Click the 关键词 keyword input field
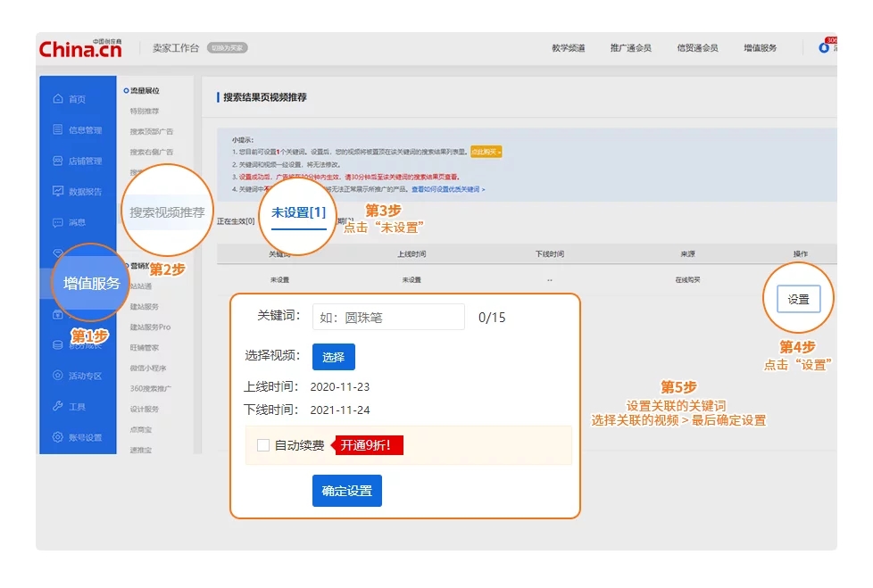This screenshot has width=873, height=588. click(387, 317)
